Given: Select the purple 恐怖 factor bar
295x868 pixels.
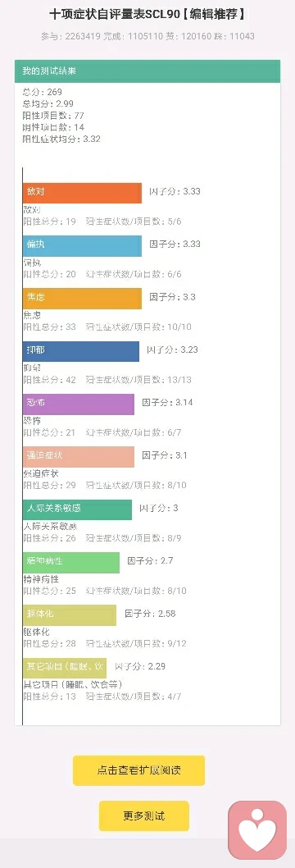Looking at the screenshot, I should [x=79, y=404].
